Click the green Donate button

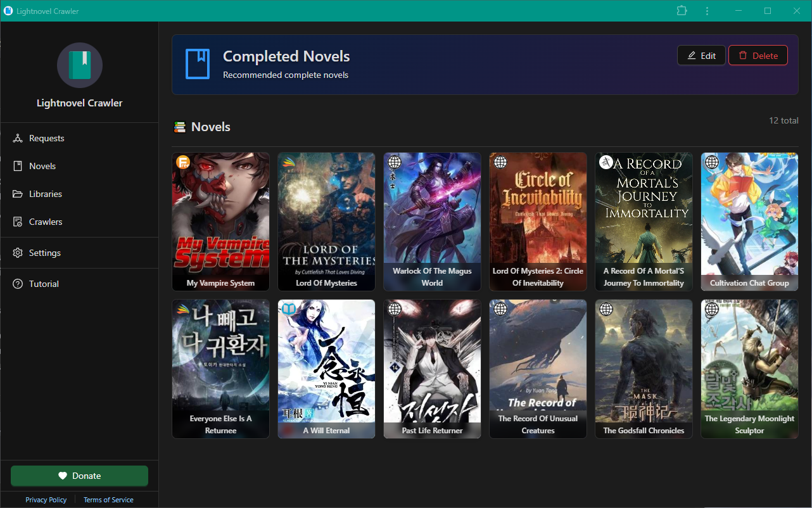79,476
